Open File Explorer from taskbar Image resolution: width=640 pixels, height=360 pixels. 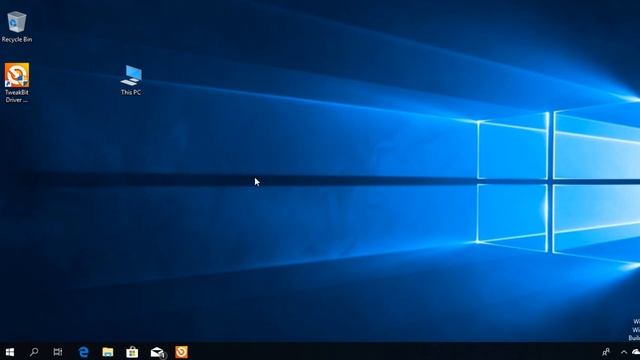click(108, 352)
